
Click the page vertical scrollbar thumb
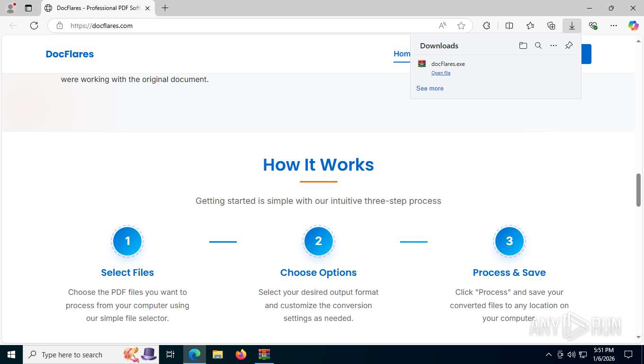[x=638, y=190]
